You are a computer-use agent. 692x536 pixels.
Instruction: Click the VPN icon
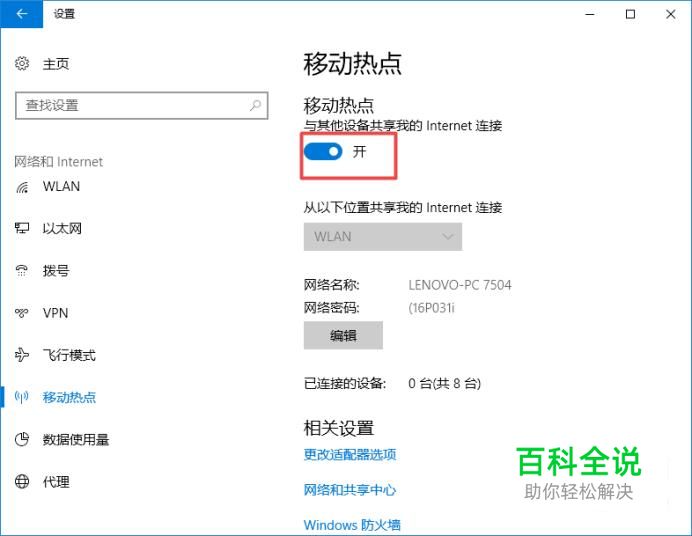22,313
